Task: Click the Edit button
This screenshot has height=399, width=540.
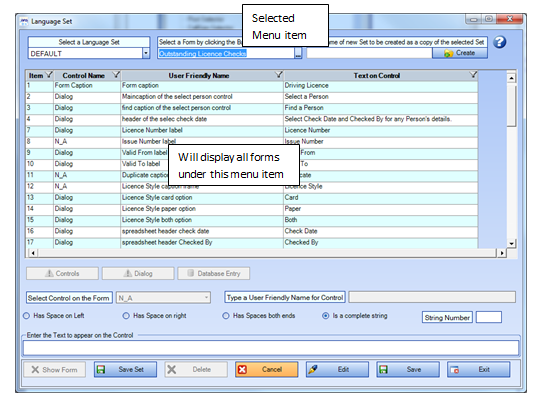Action: pos(337,369)
